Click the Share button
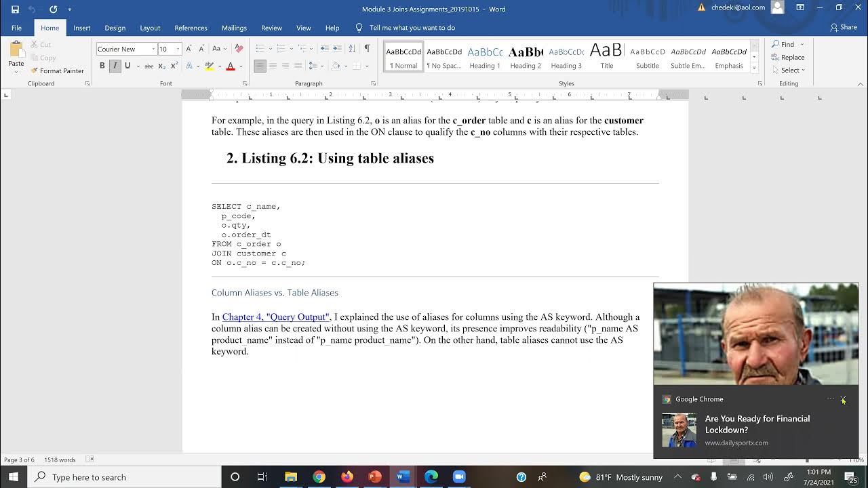Viewport: 868px width, 488px height. (844, 28)
